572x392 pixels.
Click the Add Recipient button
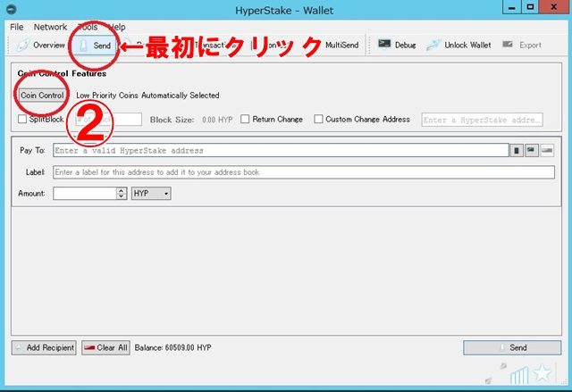(x=44, y=347)
